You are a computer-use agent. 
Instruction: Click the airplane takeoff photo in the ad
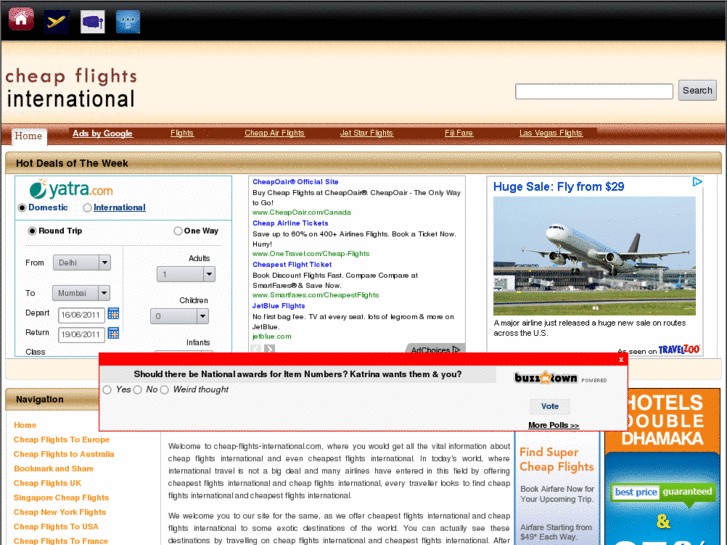tap(594, 256)
